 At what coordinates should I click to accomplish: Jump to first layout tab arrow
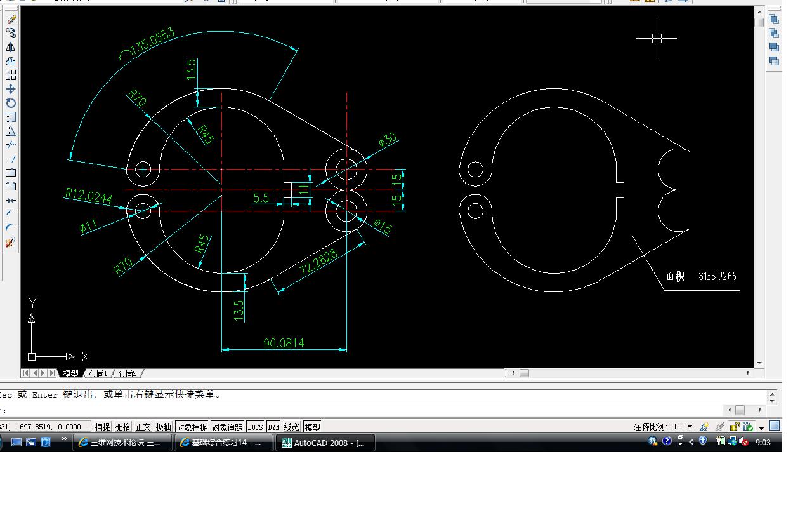point(27,373)
